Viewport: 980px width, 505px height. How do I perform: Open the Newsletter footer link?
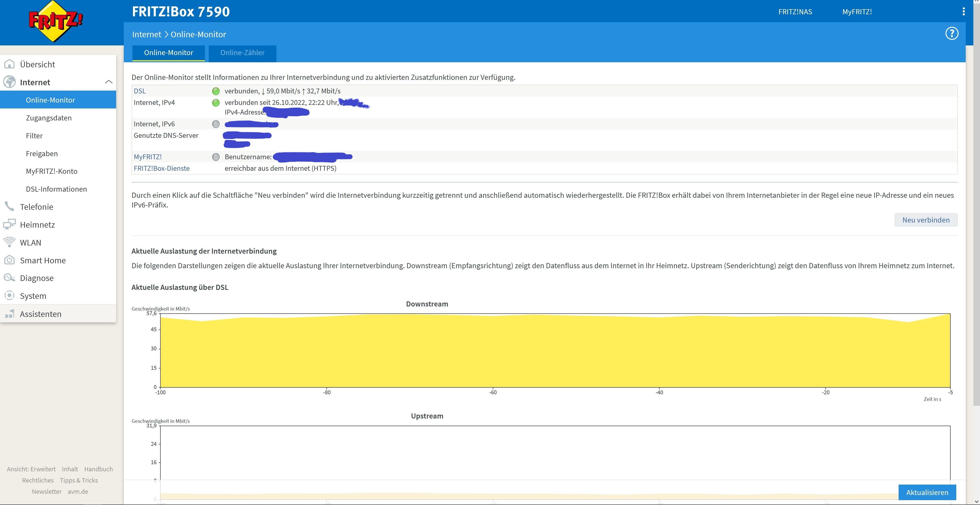[x=46, y=491]
